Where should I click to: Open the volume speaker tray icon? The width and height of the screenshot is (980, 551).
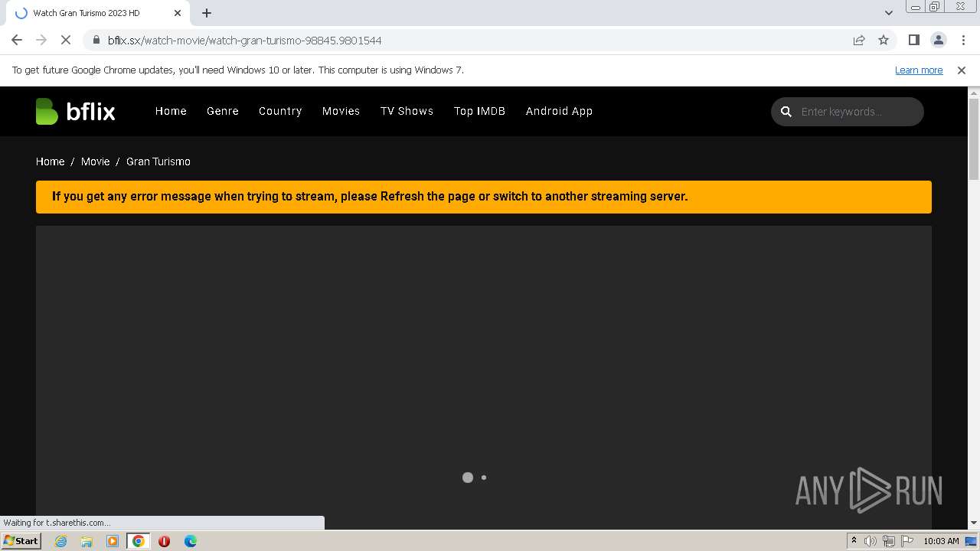(x=870, y=541)
